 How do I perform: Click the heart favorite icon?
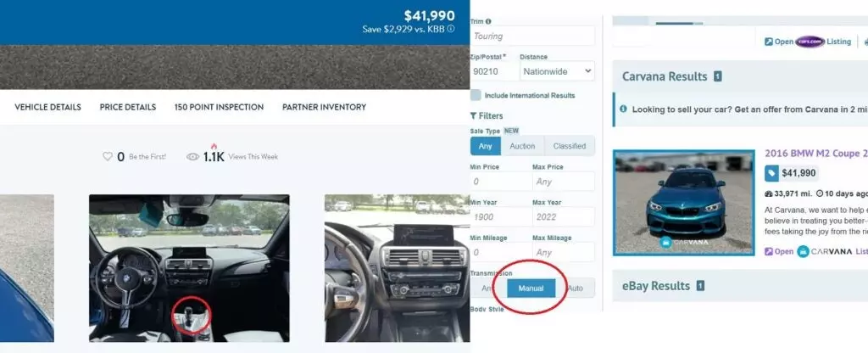(108, 157)
